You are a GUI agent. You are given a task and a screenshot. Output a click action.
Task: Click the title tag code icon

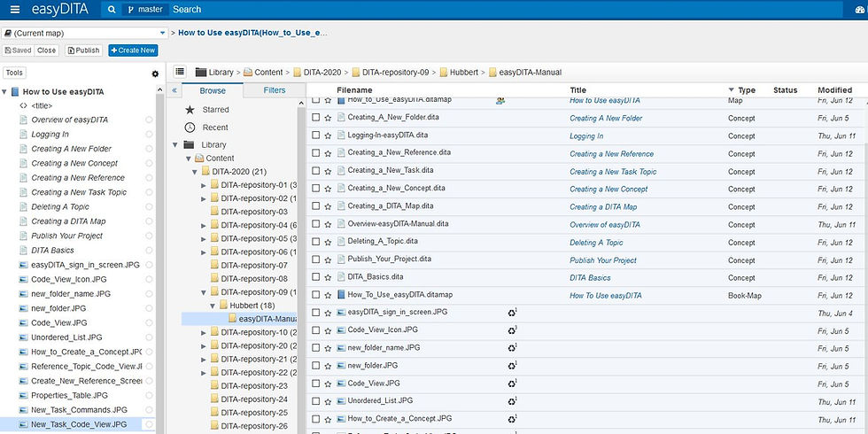(23, 105)
